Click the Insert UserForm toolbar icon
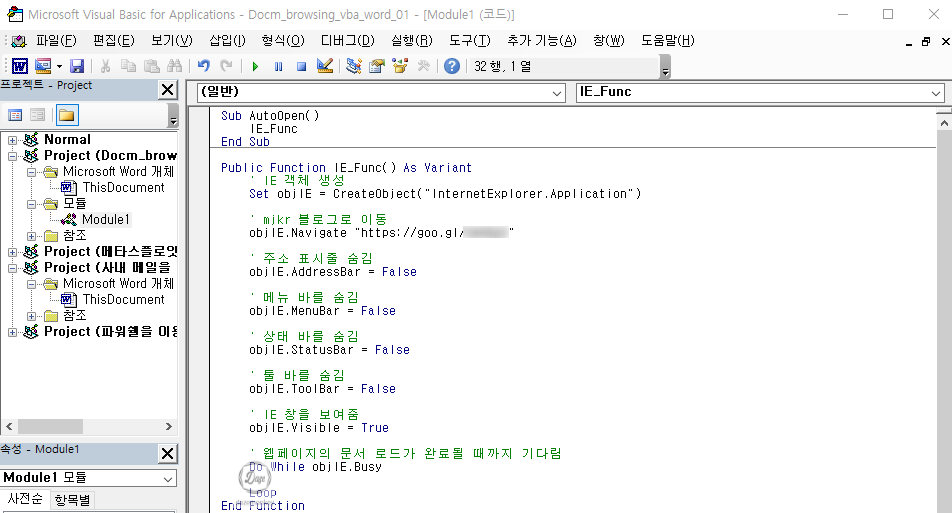Screen dimensions: 952x513 click(42, 66)
